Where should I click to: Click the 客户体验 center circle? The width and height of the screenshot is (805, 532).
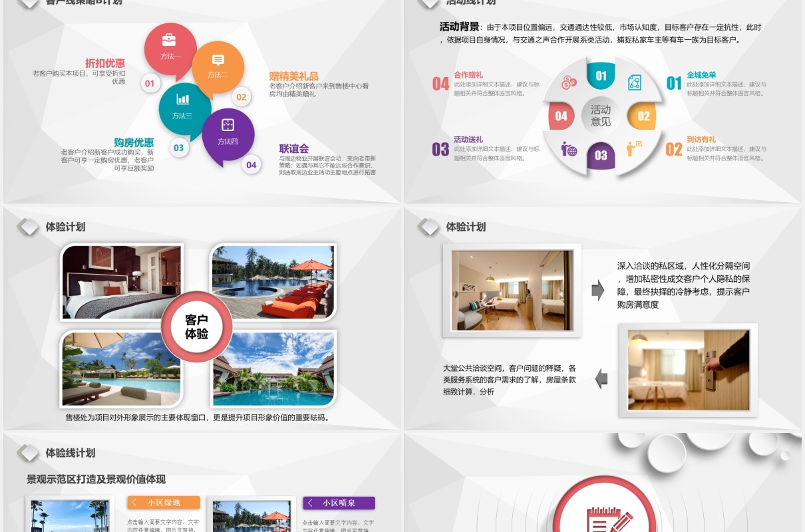[x=197, y=327]
